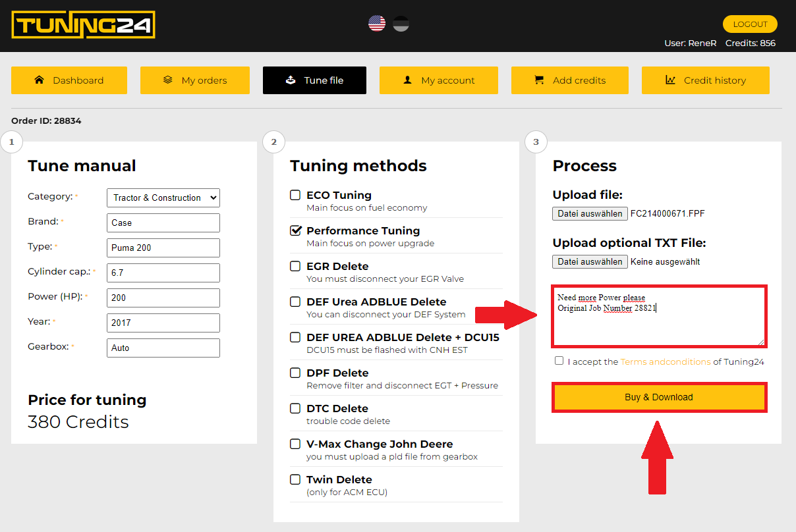Viewport: 796px width, 532px height.
Task: Click the Add credits cart icon
Action: click(x=539, y=80)
